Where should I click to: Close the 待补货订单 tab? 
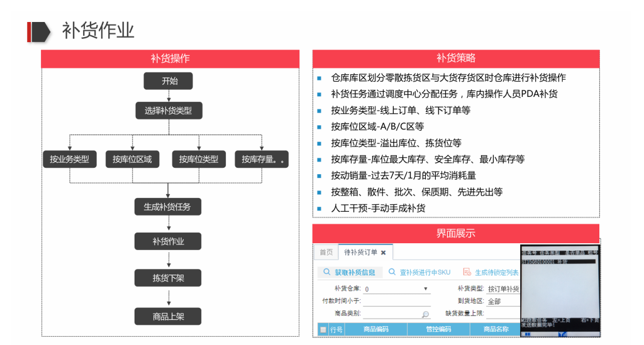383,253
